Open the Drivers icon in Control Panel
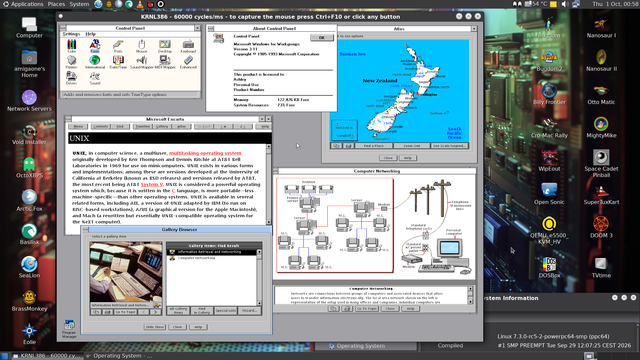Image resolution: width=640 pixels, height=360 pixels. click(71, 78)
